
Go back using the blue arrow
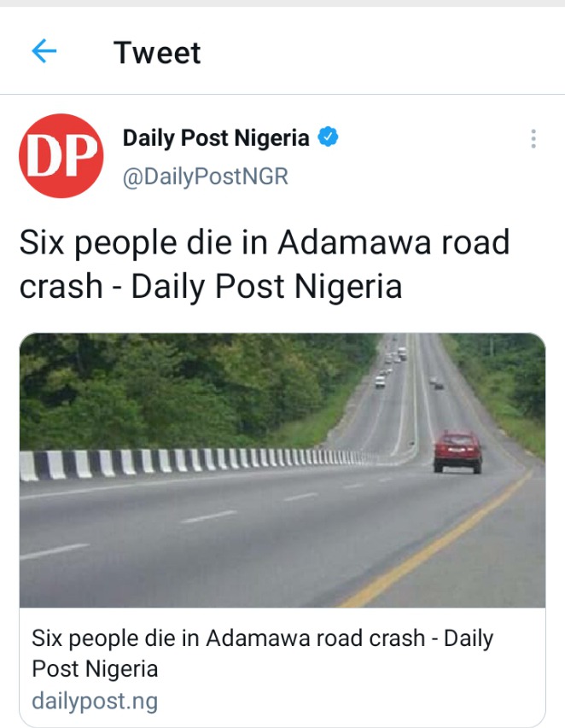tap(44, 51)
